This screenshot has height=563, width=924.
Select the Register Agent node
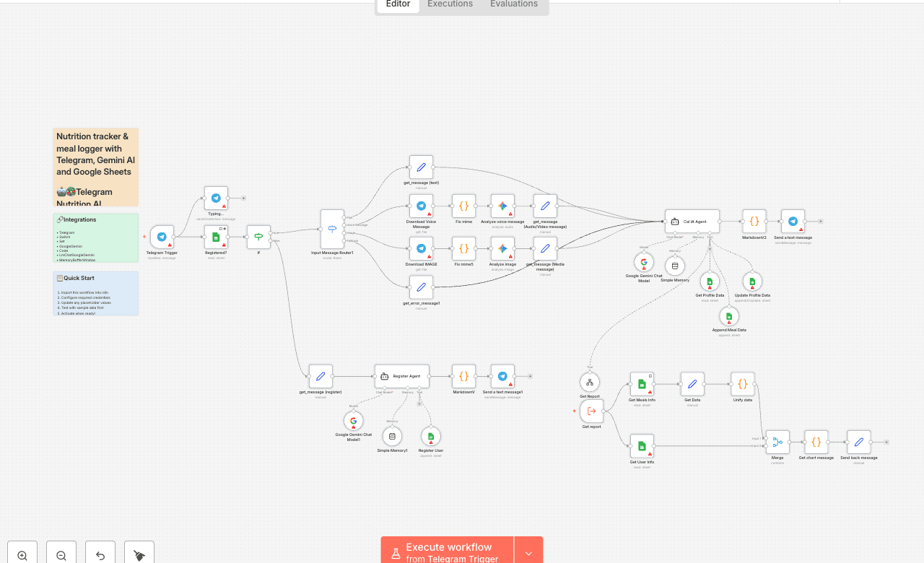click(401, 376)
